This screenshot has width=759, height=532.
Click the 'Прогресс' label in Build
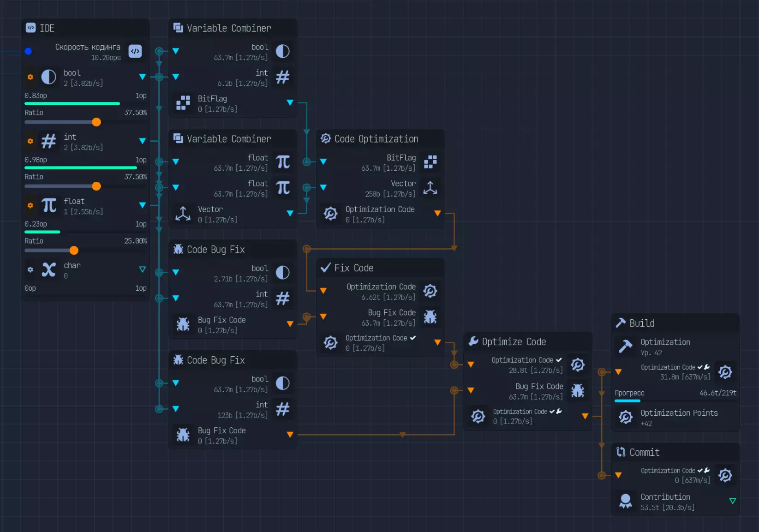[x=629, y=393]
